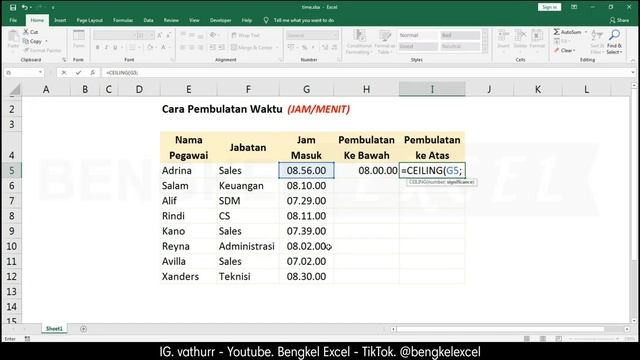The height and width of the screenshot is (360, 640).
Task: Switch to the Data tab
Action: (x=149, y=20)
